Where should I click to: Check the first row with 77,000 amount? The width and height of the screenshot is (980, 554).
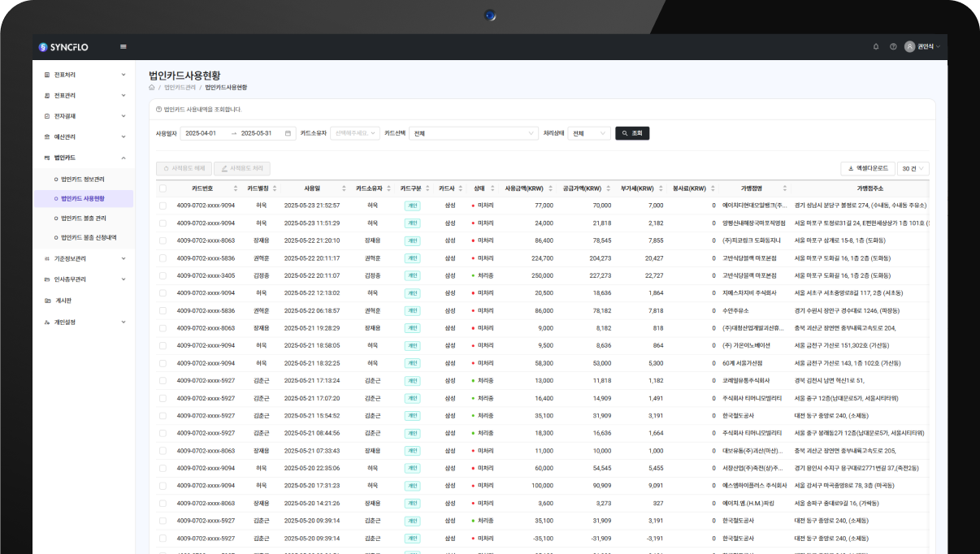163,206
